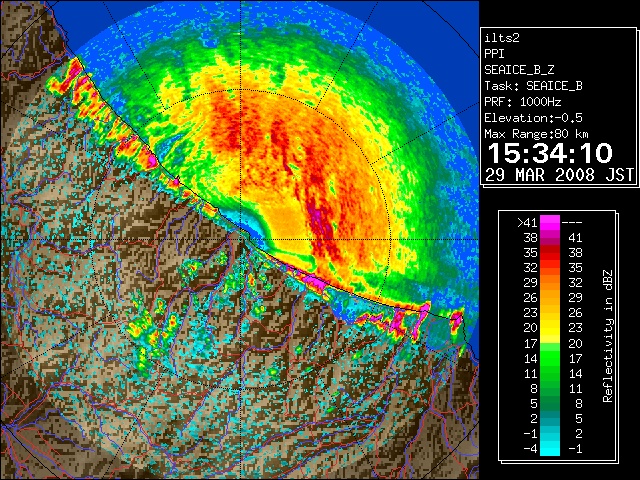The height and width of the screenshot is (480, 640).
Task: Click the magenta >41 legend swatch
Action: click(x=550, y=223)
